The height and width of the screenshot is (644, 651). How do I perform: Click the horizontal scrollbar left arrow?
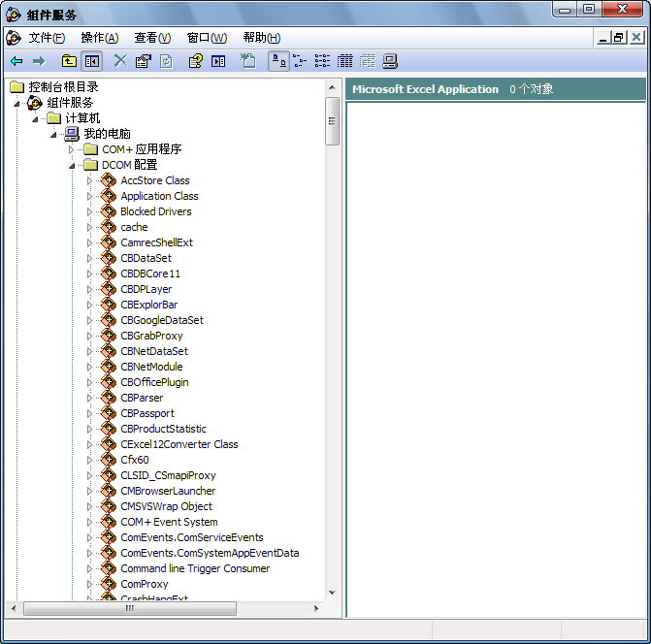[x=14, y=608]
